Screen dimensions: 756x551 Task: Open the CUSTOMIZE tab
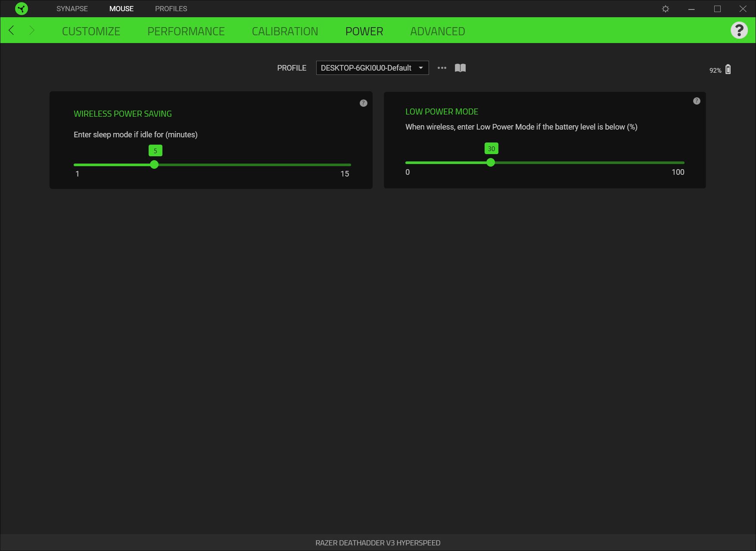pos(91,31)
